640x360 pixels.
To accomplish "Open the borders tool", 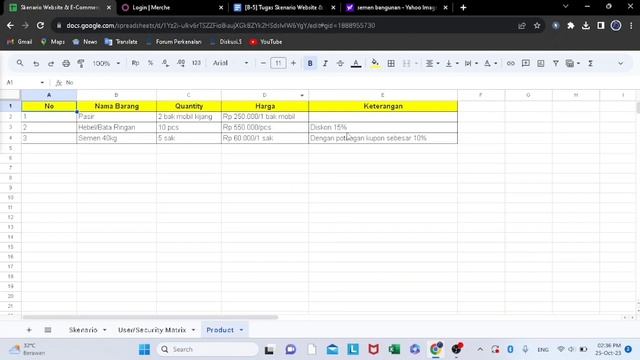I will click(391, 63).
